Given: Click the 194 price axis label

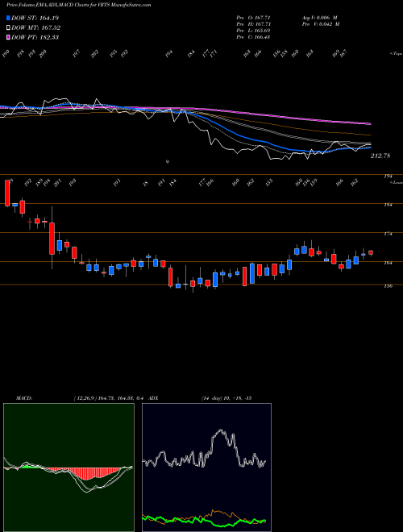Looking at the screenshot, I should pyautogui.click(x=388, y=176).
